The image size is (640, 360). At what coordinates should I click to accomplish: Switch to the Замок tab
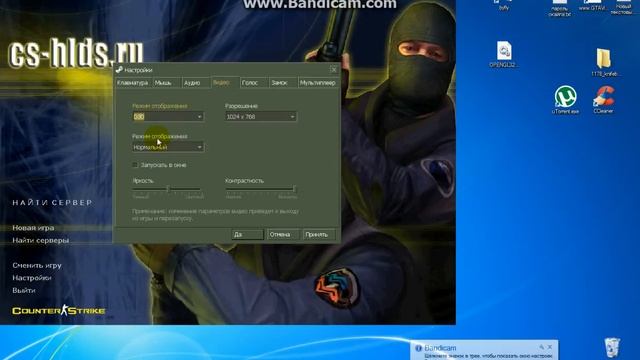point(282,83)
